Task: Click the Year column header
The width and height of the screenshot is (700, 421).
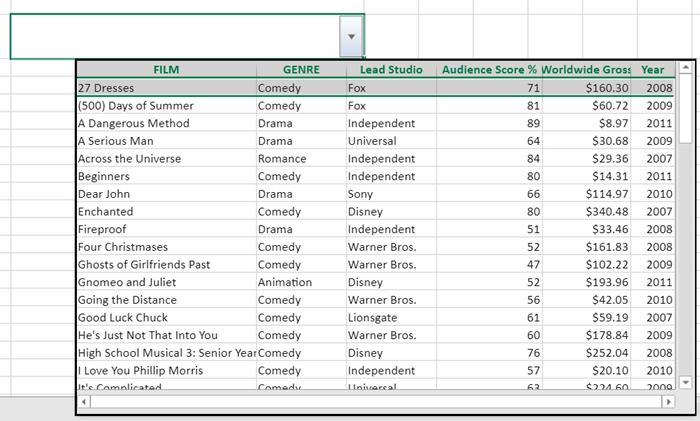Action: tap(652, 70)
